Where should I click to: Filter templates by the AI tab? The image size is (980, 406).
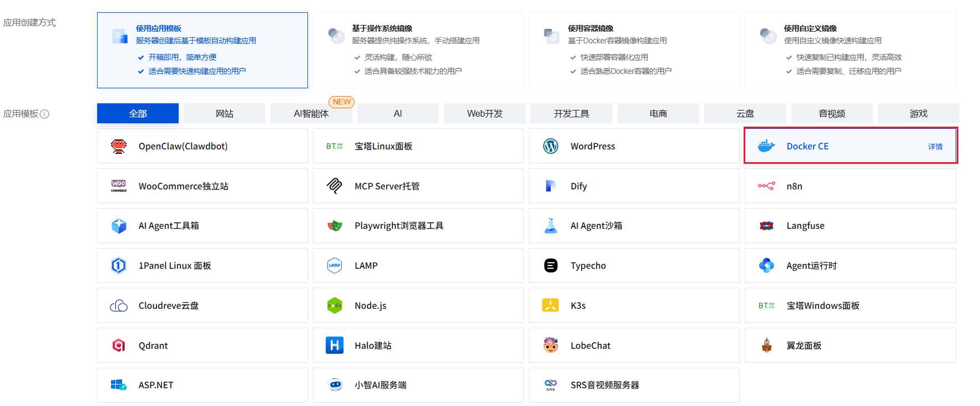(x=398, y=113)
